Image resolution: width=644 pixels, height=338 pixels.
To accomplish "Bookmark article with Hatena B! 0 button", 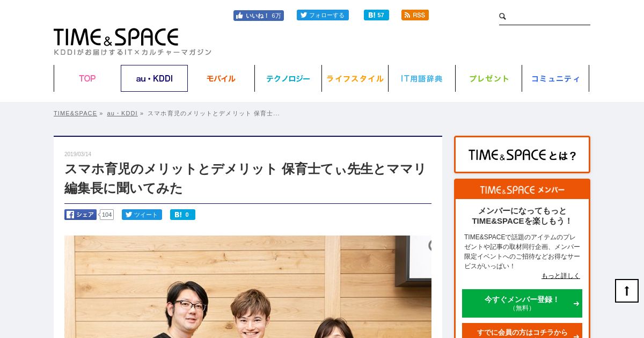I will [x=182, y=215].
